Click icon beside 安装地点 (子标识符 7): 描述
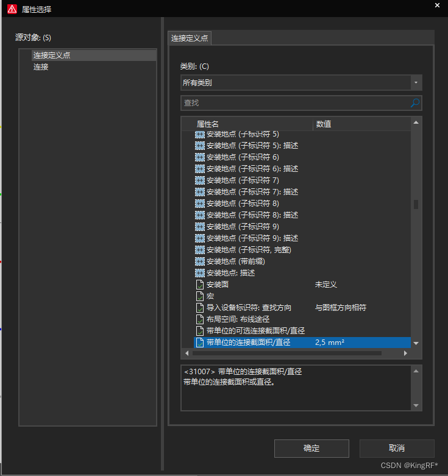The width and height of the screenshot is (448, 476). coord(200,192)
